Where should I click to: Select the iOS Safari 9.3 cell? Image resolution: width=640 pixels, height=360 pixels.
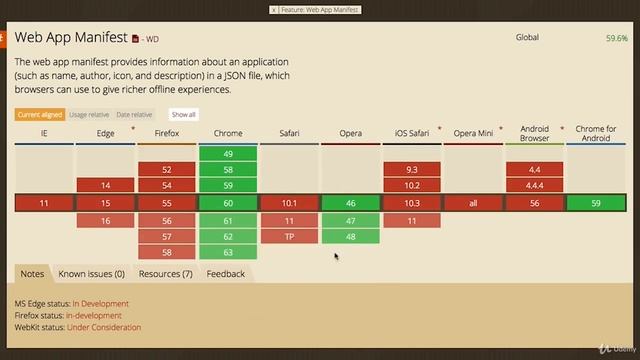coord(412,170)
